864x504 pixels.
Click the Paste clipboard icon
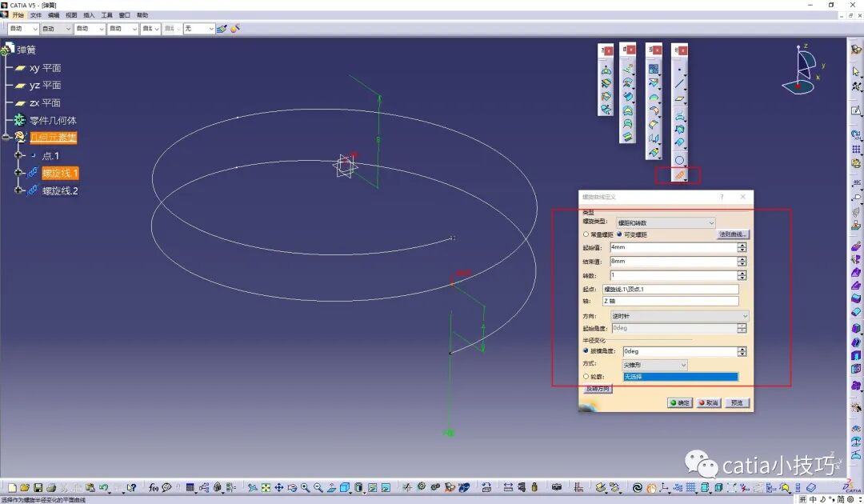click(x=90, y=487)
